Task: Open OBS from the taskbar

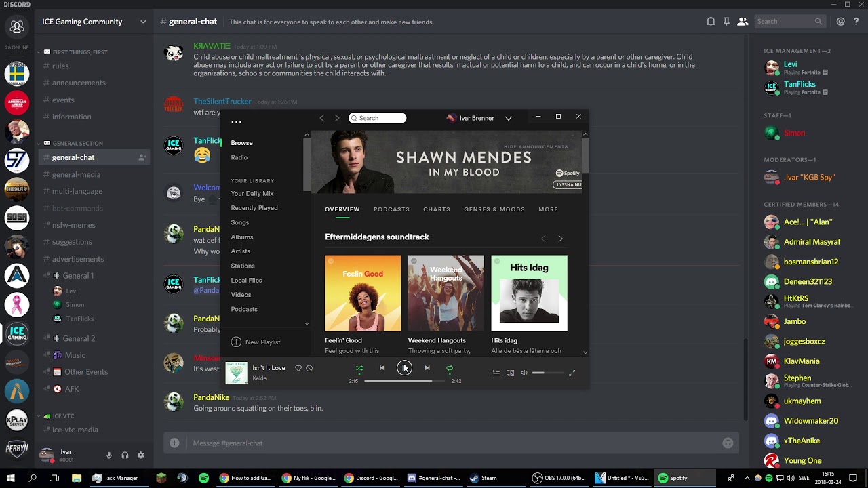Action: (561, 478)
